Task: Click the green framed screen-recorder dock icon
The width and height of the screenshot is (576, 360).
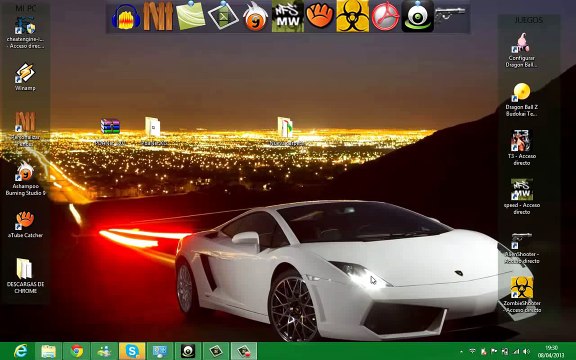Action: [x=223, y=16]
